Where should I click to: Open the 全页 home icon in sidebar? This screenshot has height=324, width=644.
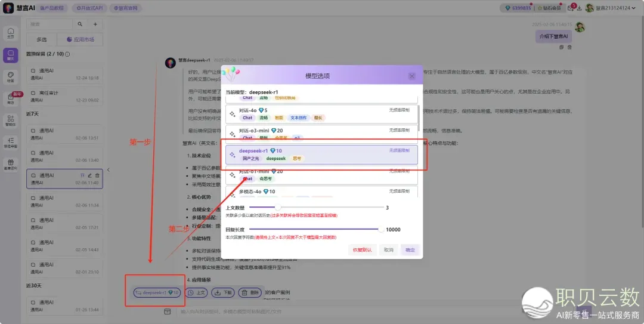[11, 33]
